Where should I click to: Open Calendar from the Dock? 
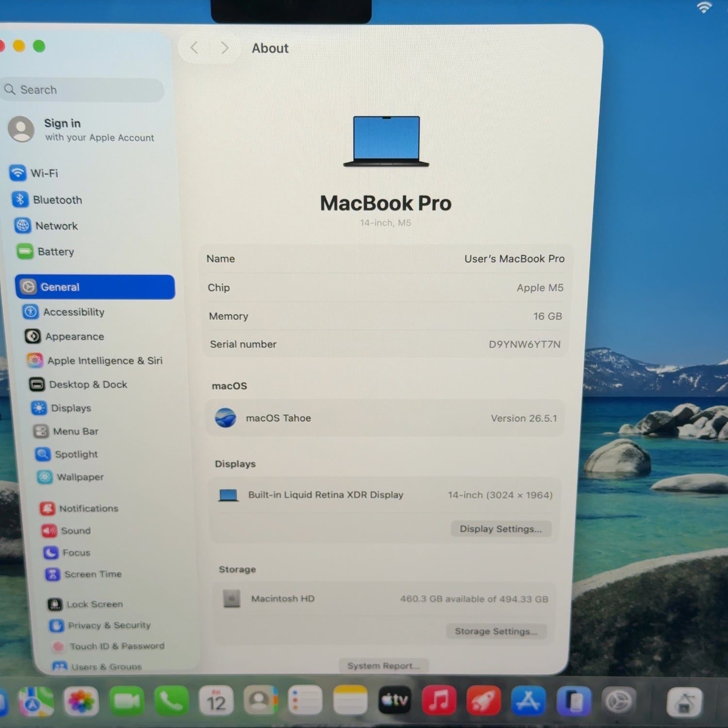(216, 700)
